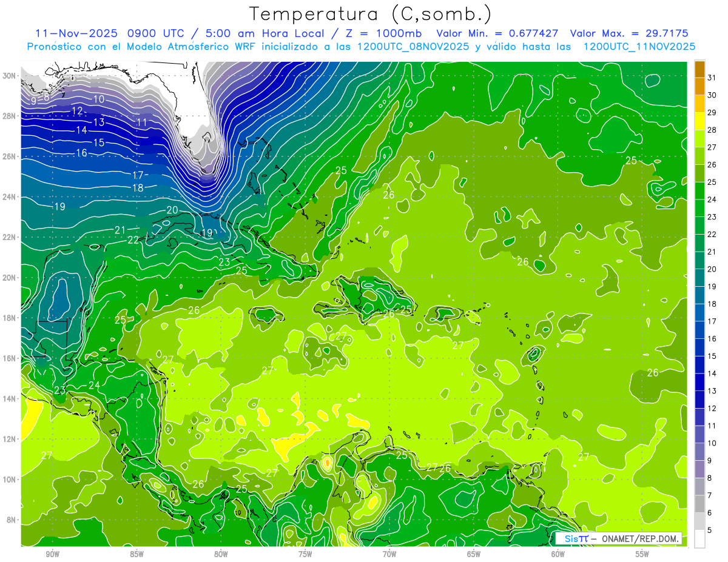Click the title "Temperatura (C,somb.)"

(369, 14)
